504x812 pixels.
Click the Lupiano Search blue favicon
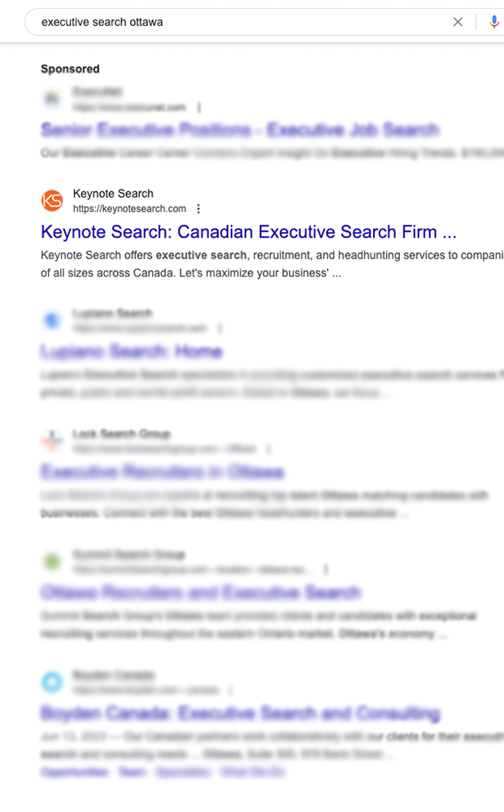tap(52, 321)
